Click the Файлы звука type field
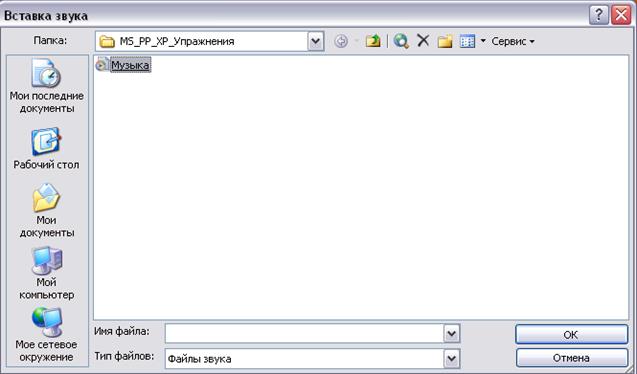Image resolution: width=637 pixels, height=374 pixels. click(x=305, y=359)
